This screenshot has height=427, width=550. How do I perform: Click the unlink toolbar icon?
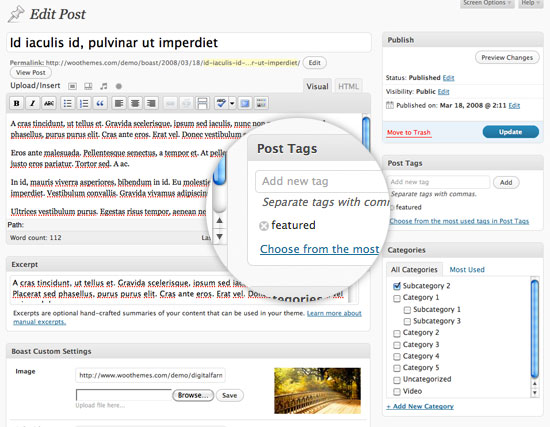point(186,103)
